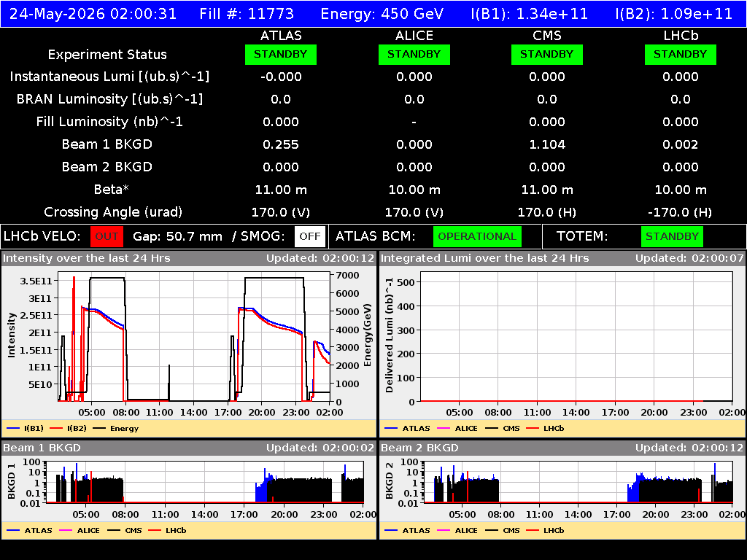Screen dimensions: 747x560
Task: Click ALICE BRAN luminosity value 0.0
Action: (414, 99)
